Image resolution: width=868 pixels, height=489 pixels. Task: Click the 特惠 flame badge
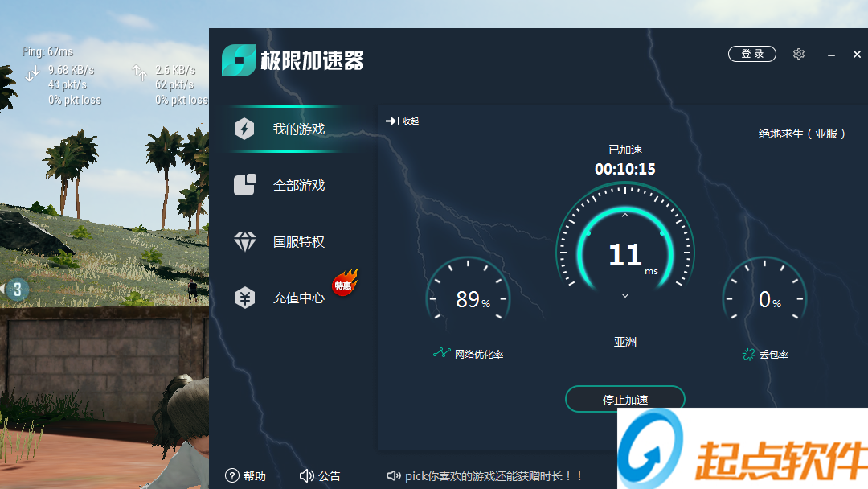(346, 282)
